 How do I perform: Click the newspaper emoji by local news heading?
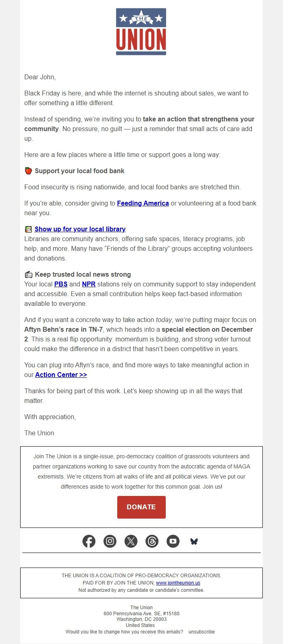coord(28,274)
